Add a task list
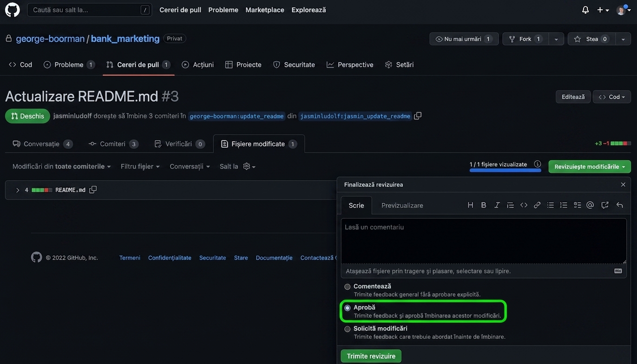This screenshot has width=637, height=364. 577,205
